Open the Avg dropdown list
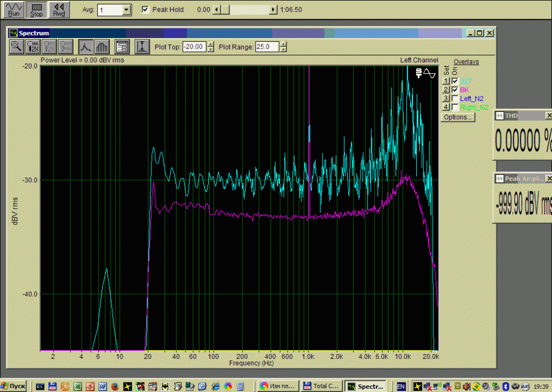The width and height of the screenshot is (552, 392). (126, 9)
